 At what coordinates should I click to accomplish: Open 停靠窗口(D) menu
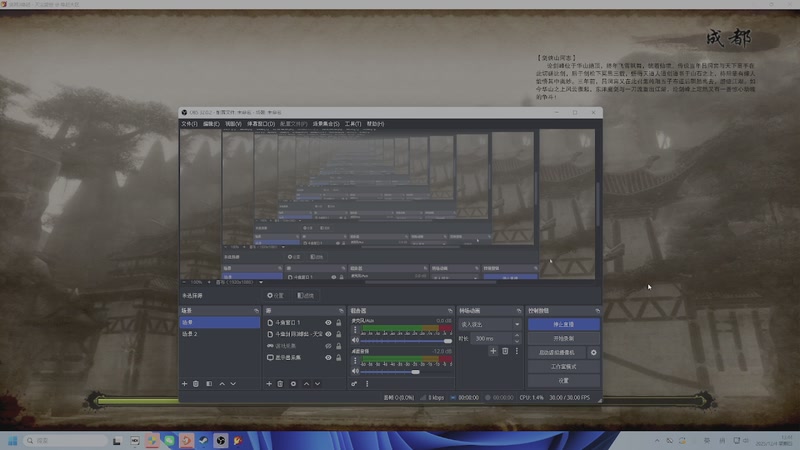coord(261,124)
